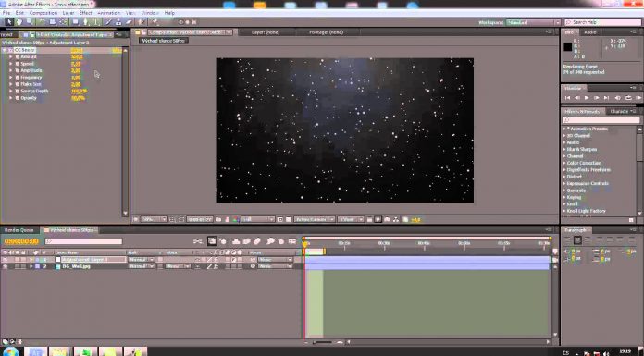The width and height of the screenshot is (644, 356).
Task: Toggle the Flake Size property stopwatch
Action: click(x=18, y=84)
